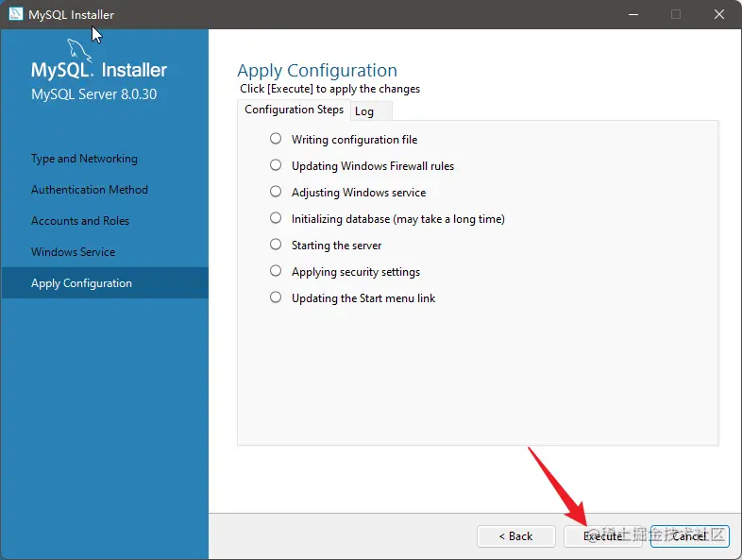Screen dimensions: 742x560
Task: Click the Initializing database status circle
Action: point(276,218)
